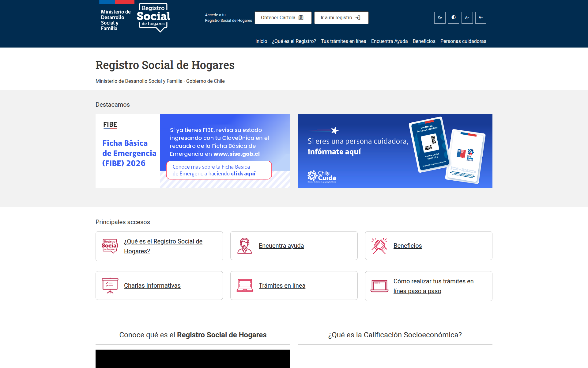Open the FIBE 2026 banner

click(193, 151)
